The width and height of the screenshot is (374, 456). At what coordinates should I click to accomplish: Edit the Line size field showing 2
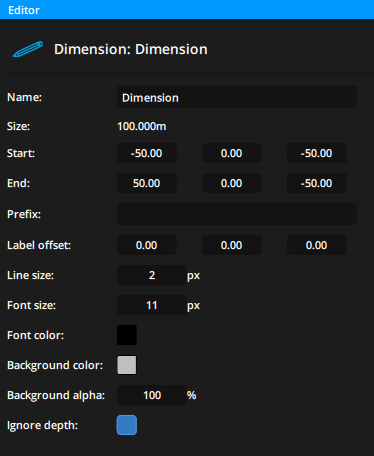coord(152,275)
